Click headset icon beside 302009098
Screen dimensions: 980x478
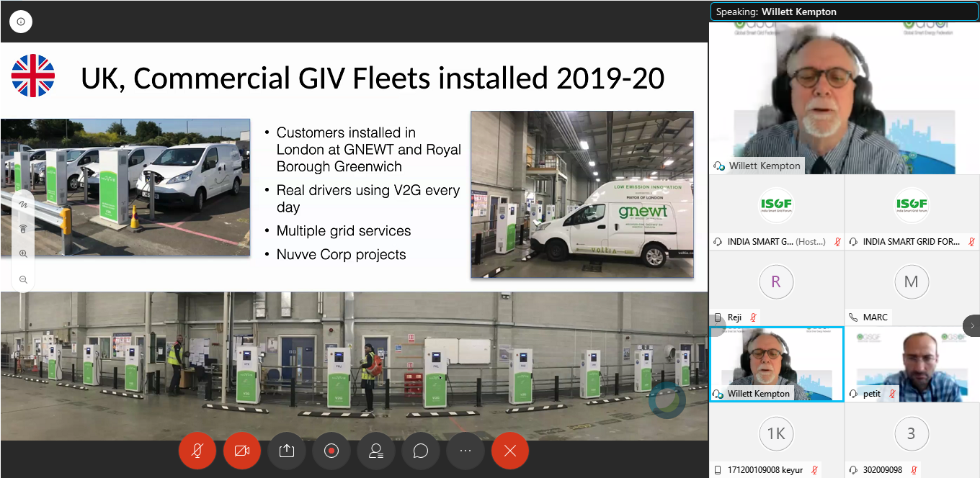pyautogui.click(x=854, y=470)
